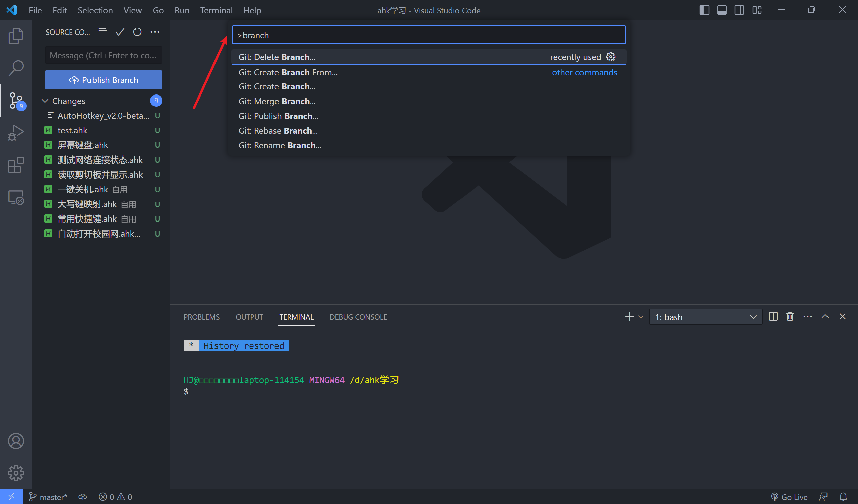The image size is (858, 504).
Task: Select the TERMINAL tab
Action: click(296, 317)
